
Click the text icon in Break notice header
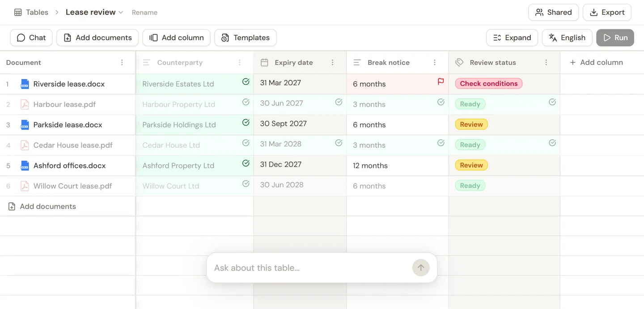(x=357, y=63)
